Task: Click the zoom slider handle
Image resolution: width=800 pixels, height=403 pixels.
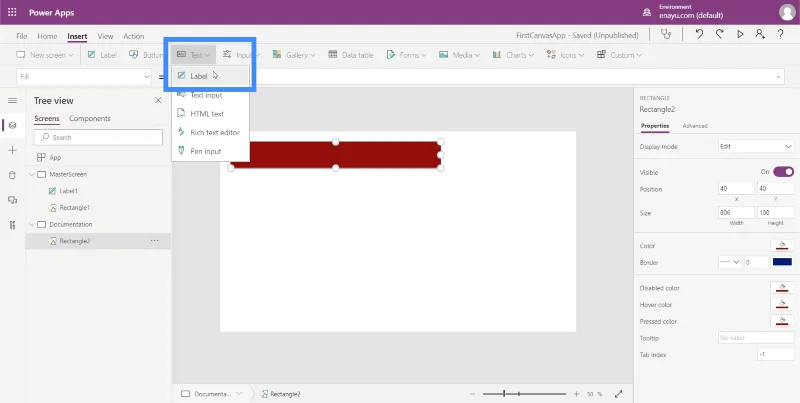Action: pyautogui.click(x=504, y=394)
